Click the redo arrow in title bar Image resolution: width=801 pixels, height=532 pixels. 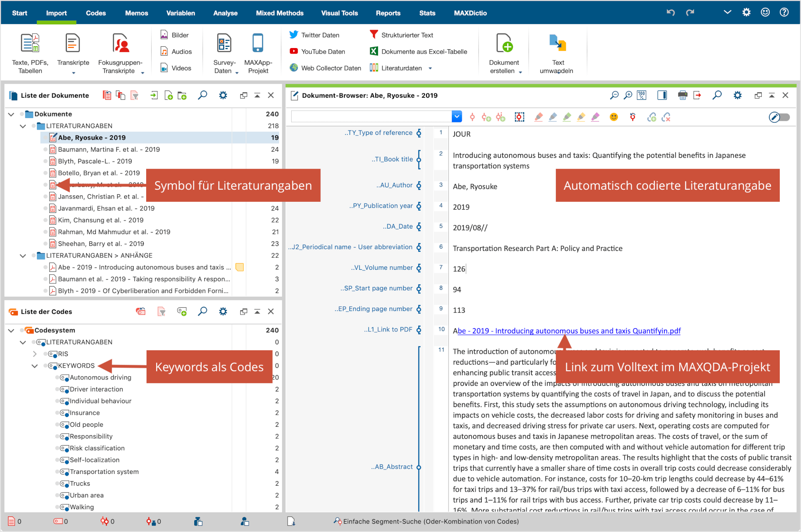690,13
